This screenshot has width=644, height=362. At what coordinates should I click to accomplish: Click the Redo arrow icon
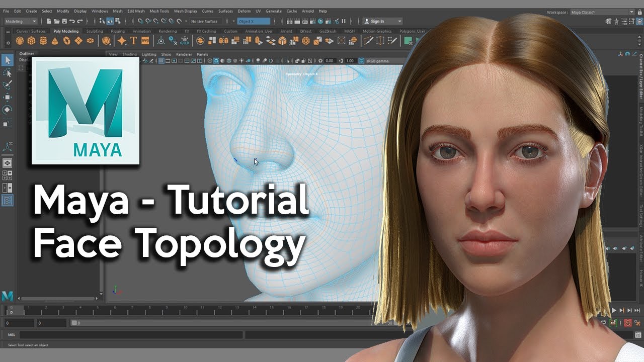pyautogui.click(x=80, y=21)
